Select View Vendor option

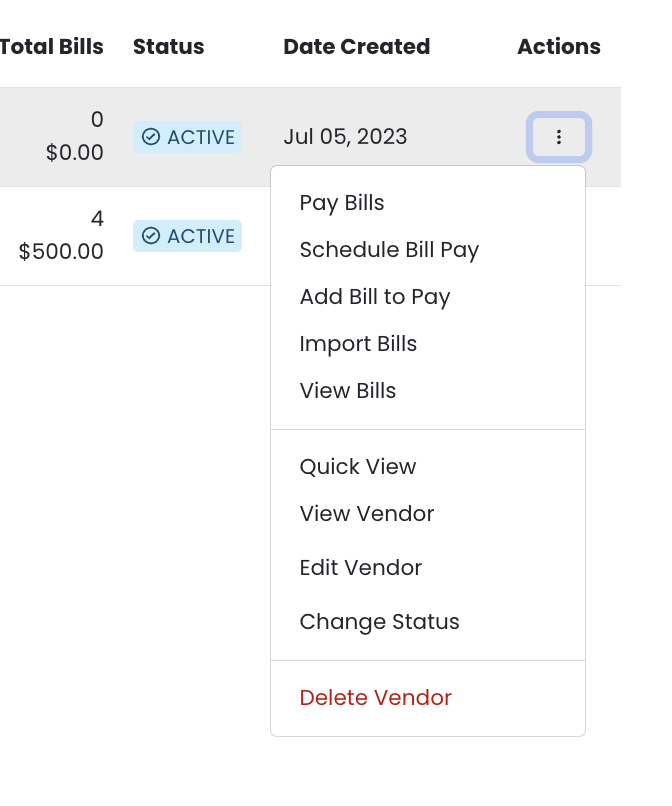click(x=366, y=514)
